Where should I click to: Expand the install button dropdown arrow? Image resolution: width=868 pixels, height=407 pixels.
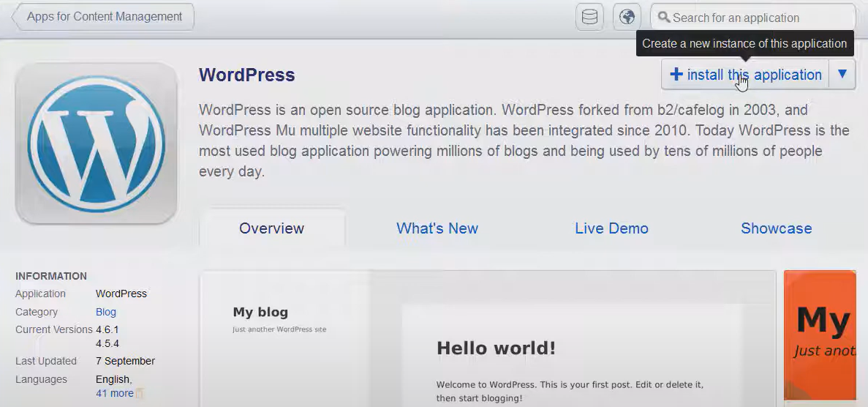842,75
